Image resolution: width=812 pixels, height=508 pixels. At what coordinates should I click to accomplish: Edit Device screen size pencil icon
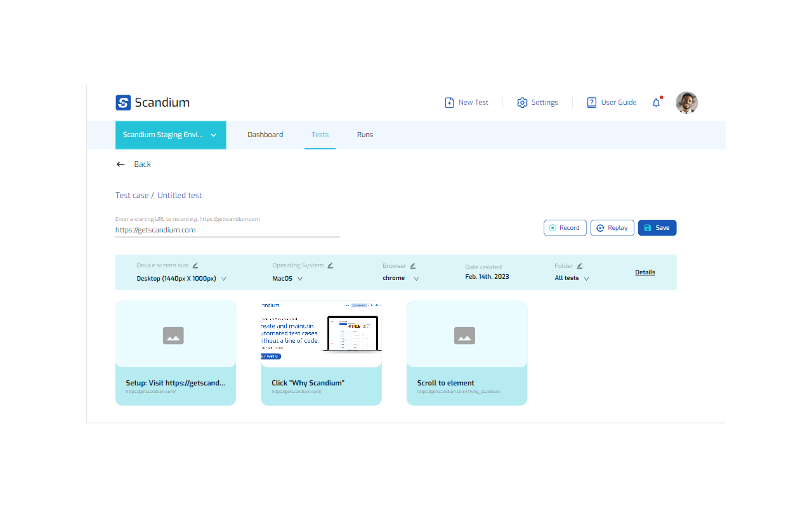[x=195, y=265]
